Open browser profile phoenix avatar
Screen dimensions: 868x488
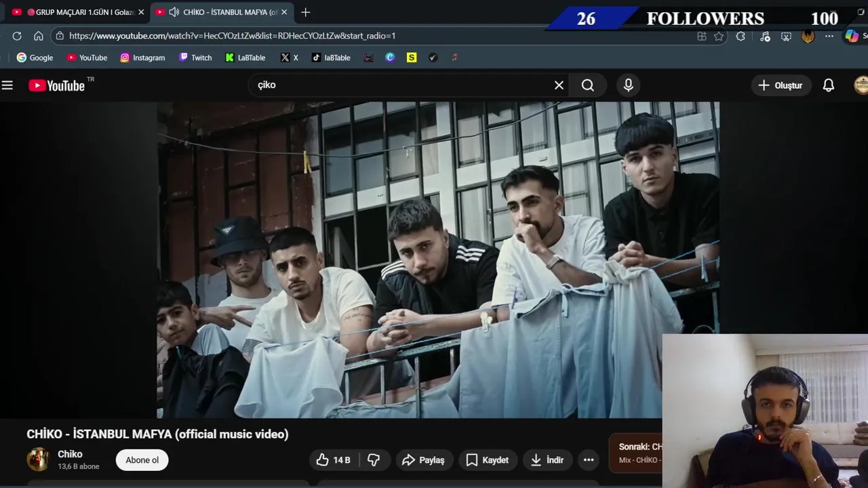808,37
